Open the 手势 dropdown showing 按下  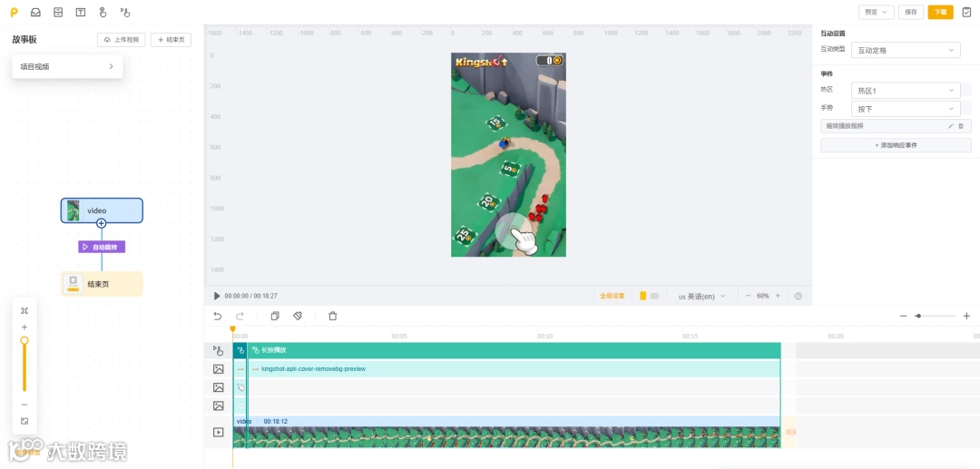click(906, 109)
